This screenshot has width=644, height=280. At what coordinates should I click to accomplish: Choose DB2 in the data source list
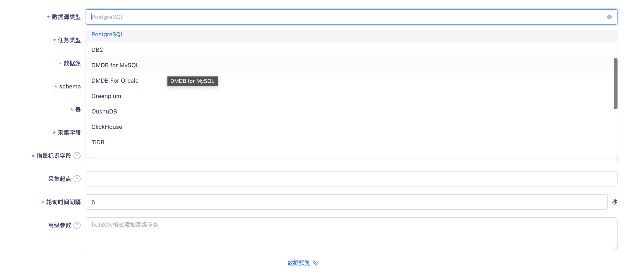[x=351, y=50]
